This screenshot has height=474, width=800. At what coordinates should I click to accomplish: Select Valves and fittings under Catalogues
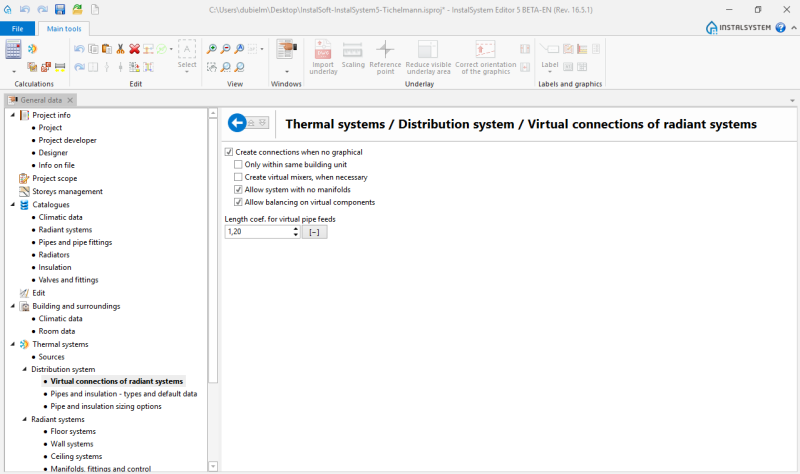click(x=68, y=280)
